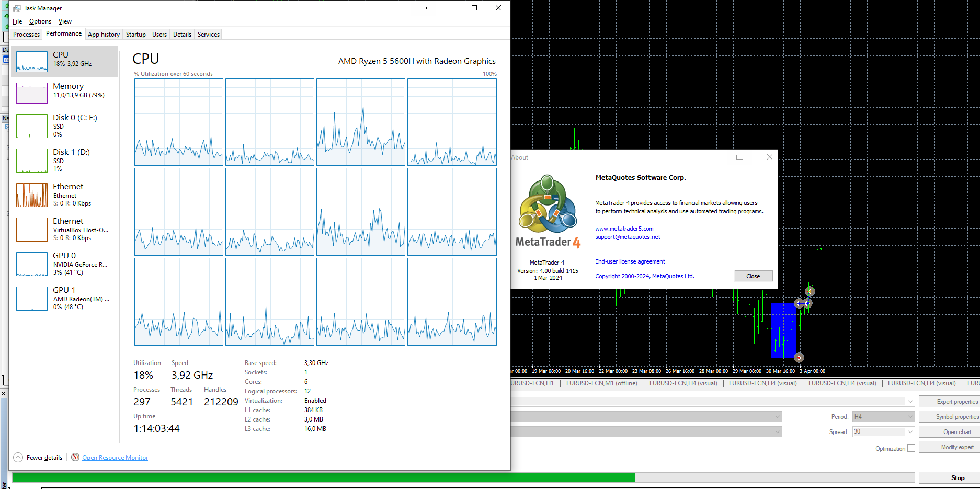Click the Symbol properties button
This screenshot has width=980, height=489.
(x=950, y=417)
